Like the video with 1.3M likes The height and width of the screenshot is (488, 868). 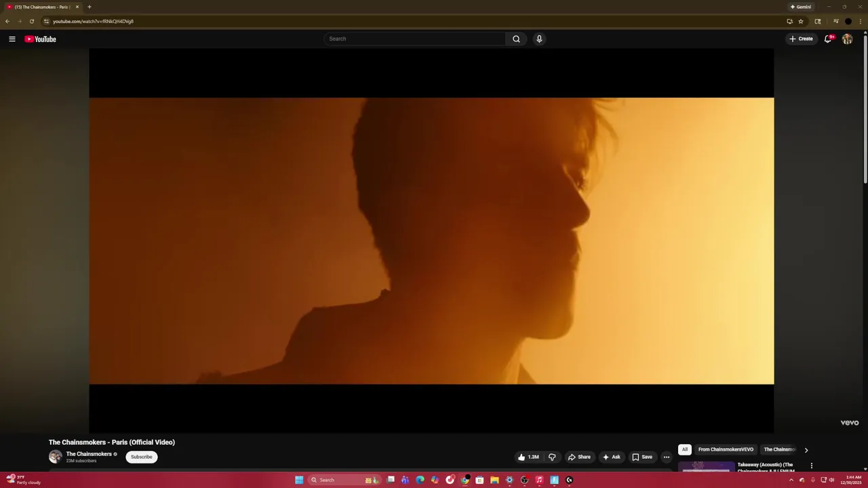tap(528, 457)
